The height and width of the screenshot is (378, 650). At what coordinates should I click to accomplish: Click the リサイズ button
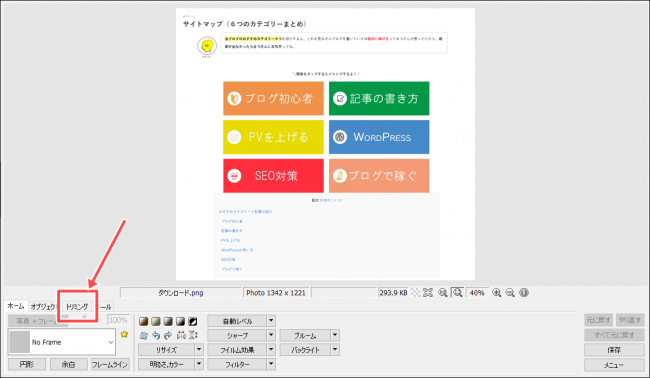tap(166, 350)
